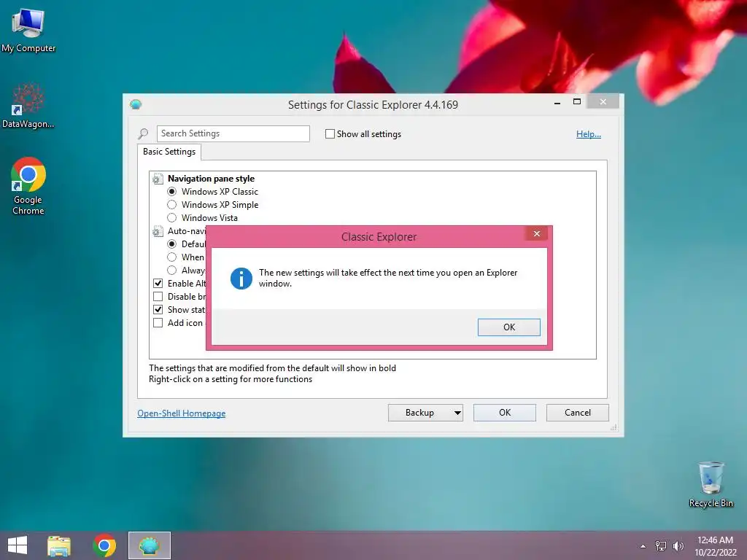Select the DataWagon desktop shortcut
The width and height of the screenshot is (747, 560).
pyautogui.click(x=28, y=106)
